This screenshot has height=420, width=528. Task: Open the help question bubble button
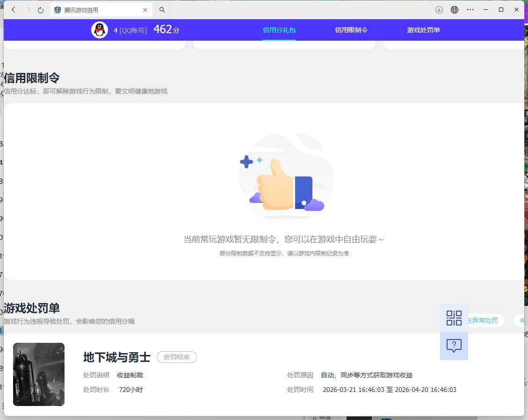tap(454, 346)
